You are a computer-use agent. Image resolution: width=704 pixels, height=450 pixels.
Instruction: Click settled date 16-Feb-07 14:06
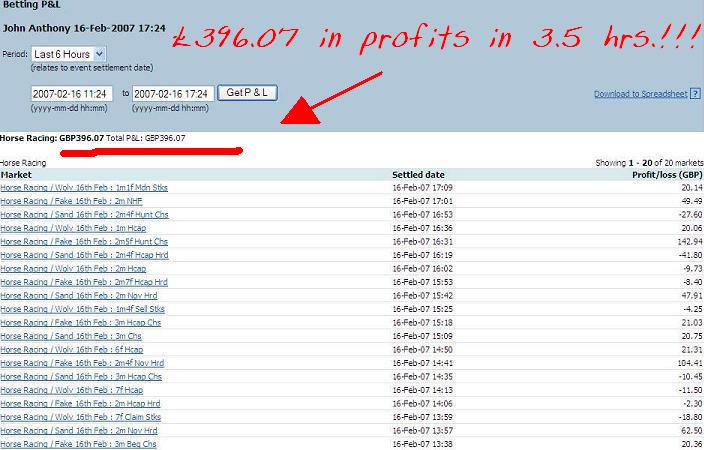pyautogui.click(x=422, y=403)
